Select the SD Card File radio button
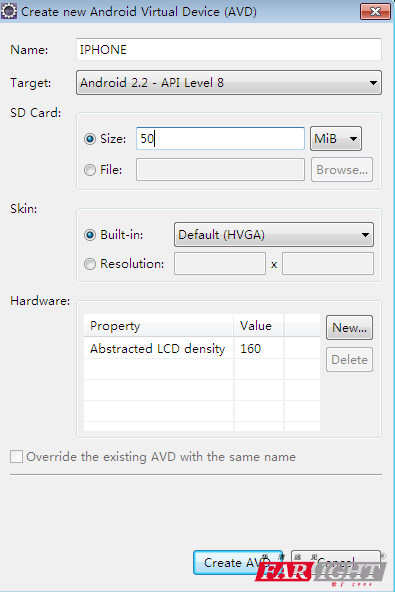Image resolution: width=395 pixels, height=592 pixels. click(x=90, y=170)
